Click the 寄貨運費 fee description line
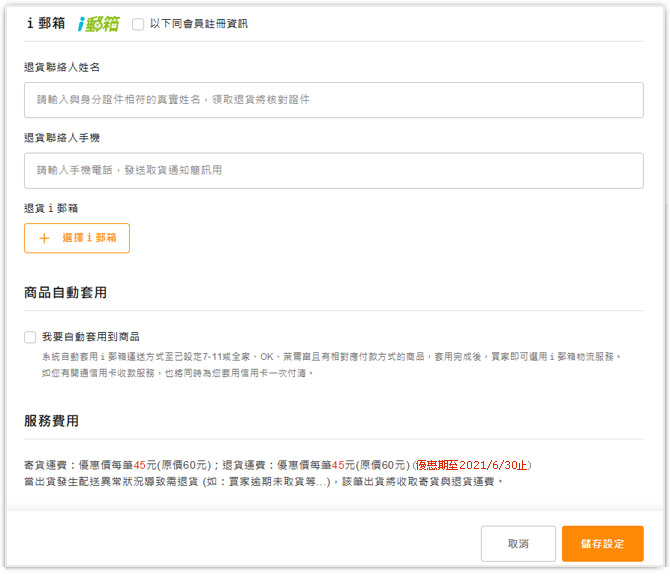 click(216, 465)
